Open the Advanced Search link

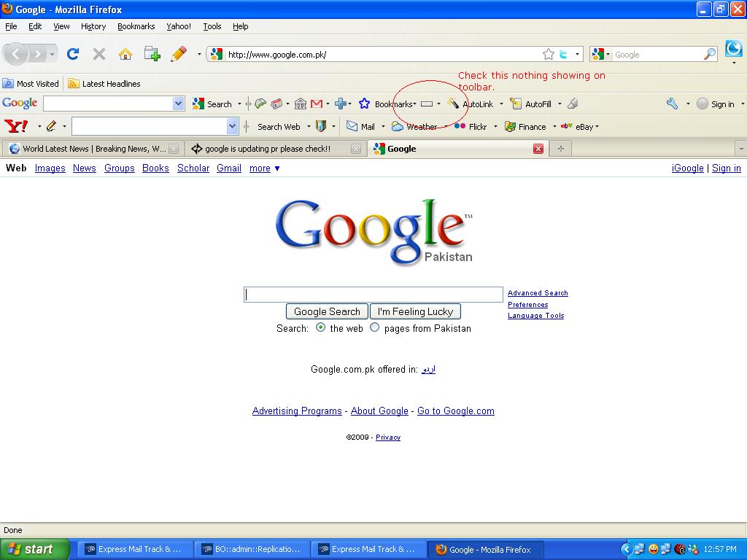click(x=538, y=293)
